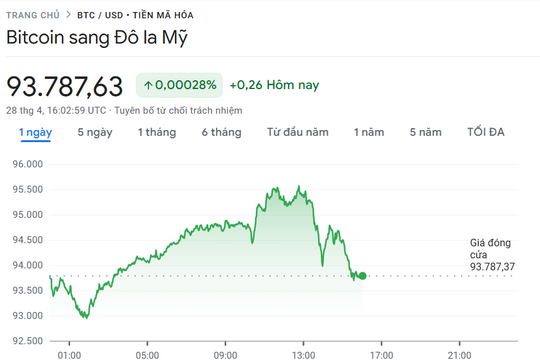Switch to the 5 ngày tab
Screen dimensions: 540x360
point(95,132)
